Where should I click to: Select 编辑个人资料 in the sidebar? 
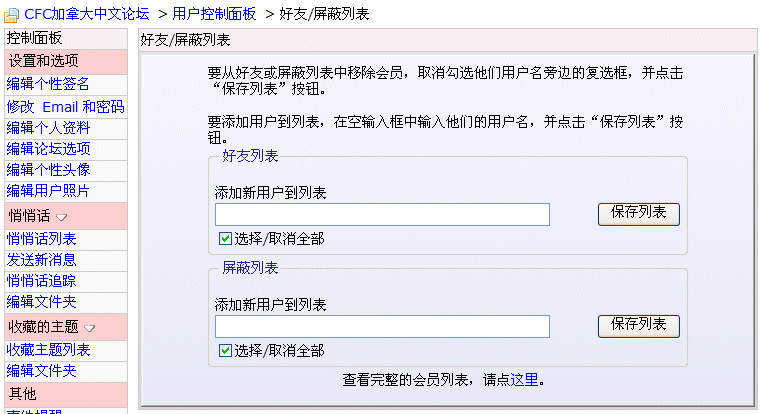click(x=48, y=128)
